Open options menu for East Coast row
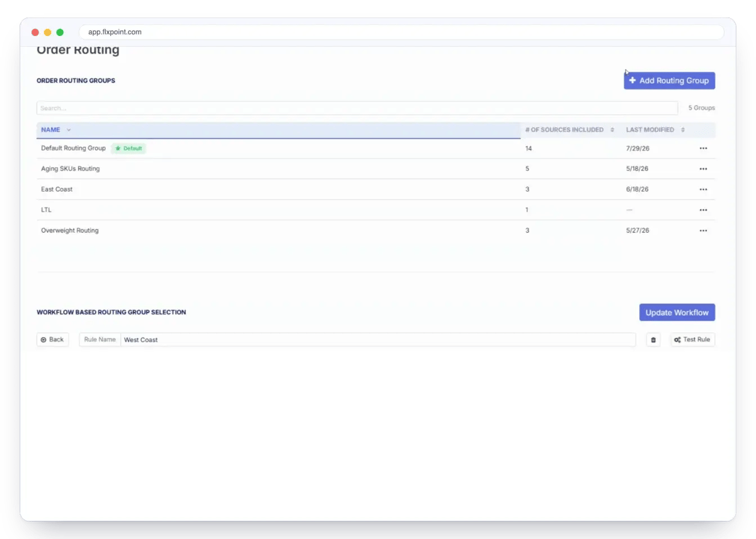 tap(703, 189)
